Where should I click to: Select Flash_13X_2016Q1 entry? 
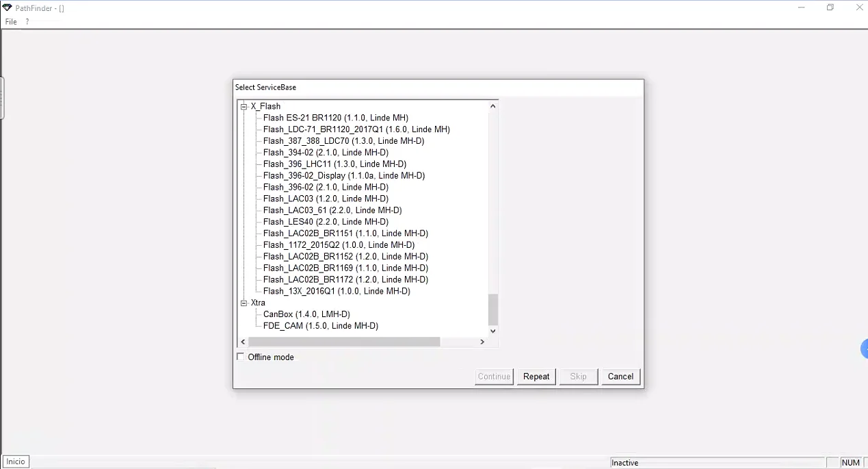(x=337, y=292)
